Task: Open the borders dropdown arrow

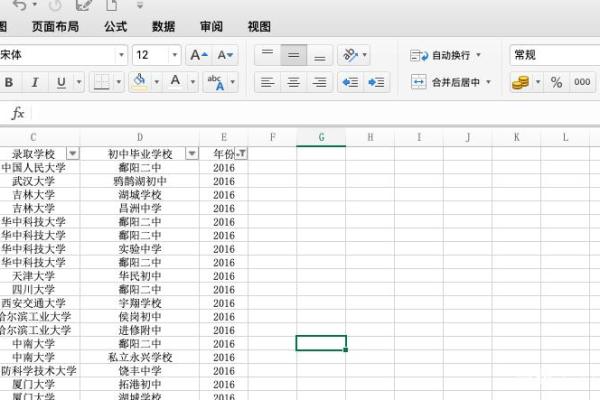Action: pyautogui.click(x=119, y=82)
